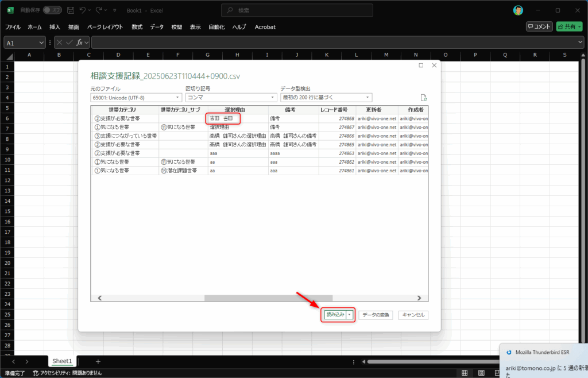Click the user account avatar
Viewport: 588px width, 378px height.
(x=518, y=10)
